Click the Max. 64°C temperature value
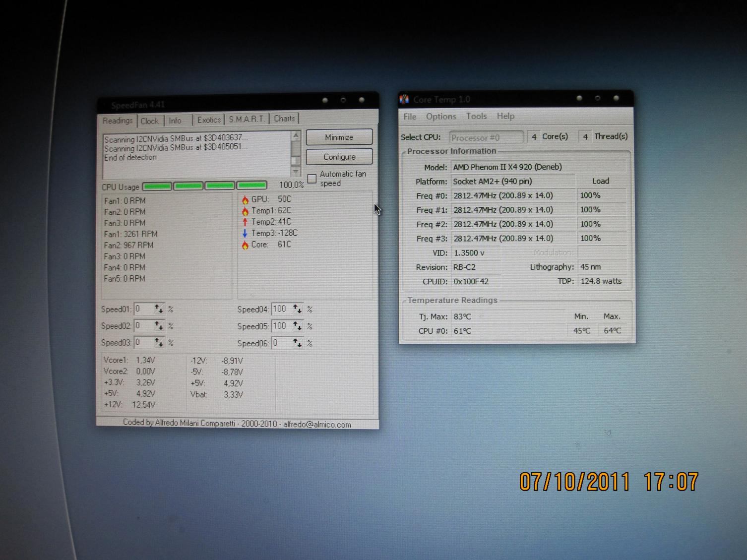The width and height of the screenshot is (747, 560). pos(612,331)
